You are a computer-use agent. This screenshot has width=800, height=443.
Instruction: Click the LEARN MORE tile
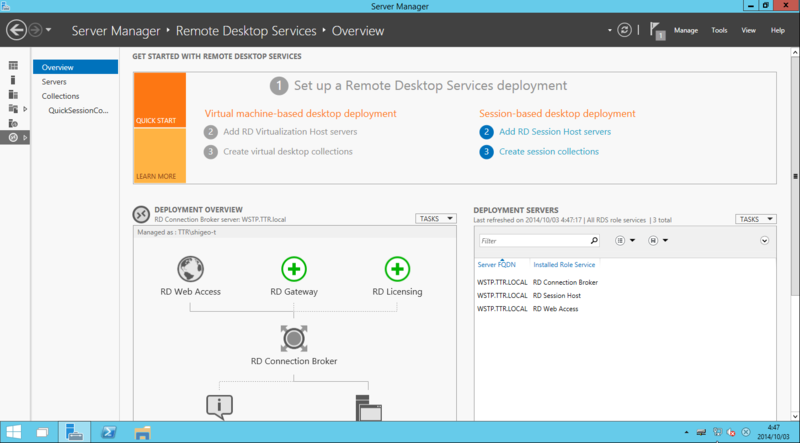coord(160,156)
